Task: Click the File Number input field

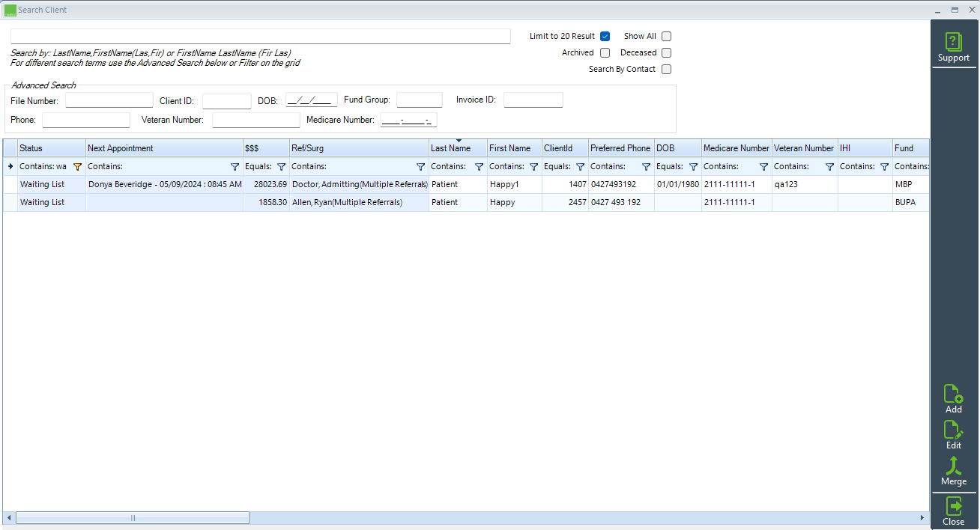Action: tap(109, 100)
